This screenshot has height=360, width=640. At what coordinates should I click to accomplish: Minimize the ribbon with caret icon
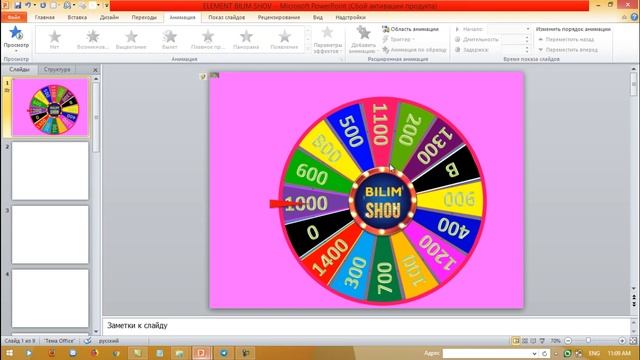[624, 17]
